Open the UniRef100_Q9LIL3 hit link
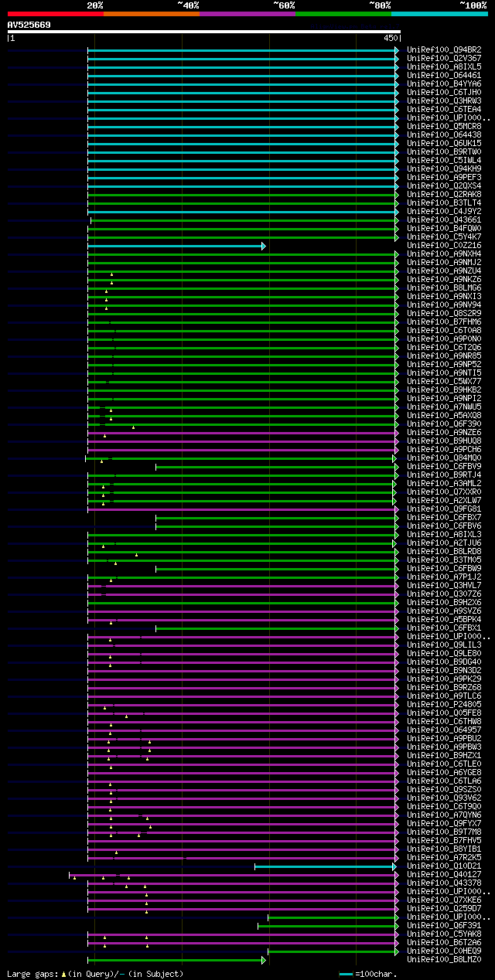The width and height of the screenshot is (495, 980). pos(444,645)
